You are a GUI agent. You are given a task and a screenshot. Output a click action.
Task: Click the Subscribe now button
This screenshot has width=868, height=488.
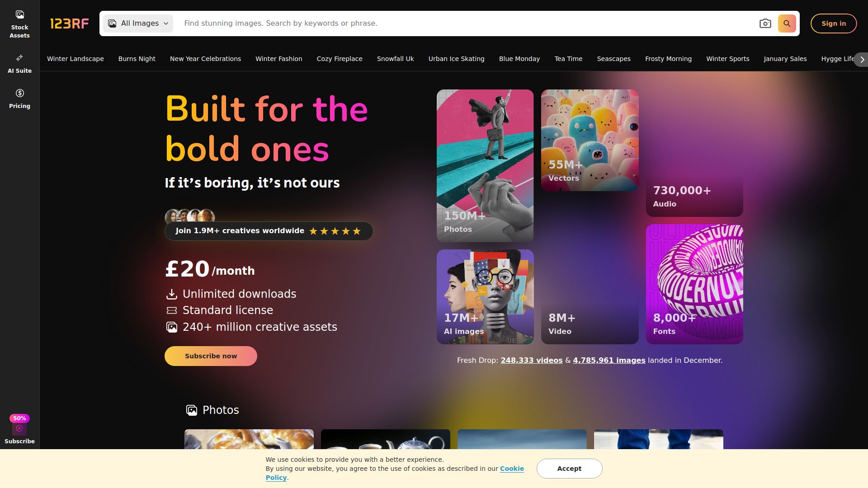[x=211, y=356]
